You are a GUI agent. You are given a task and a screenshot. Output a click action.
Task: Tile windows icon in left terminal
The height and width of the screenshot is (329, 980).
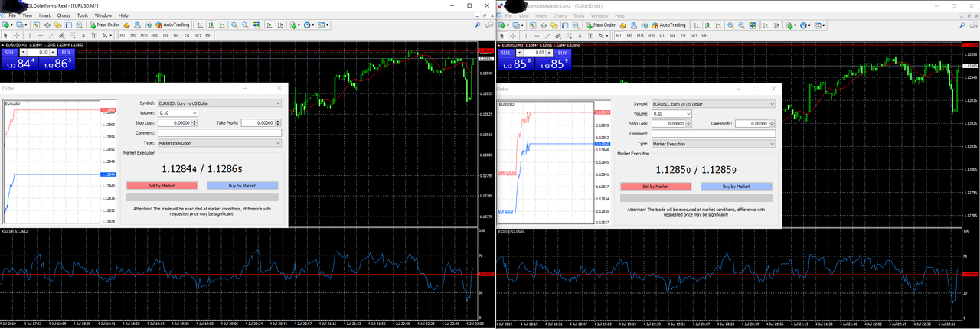[256, 24]
